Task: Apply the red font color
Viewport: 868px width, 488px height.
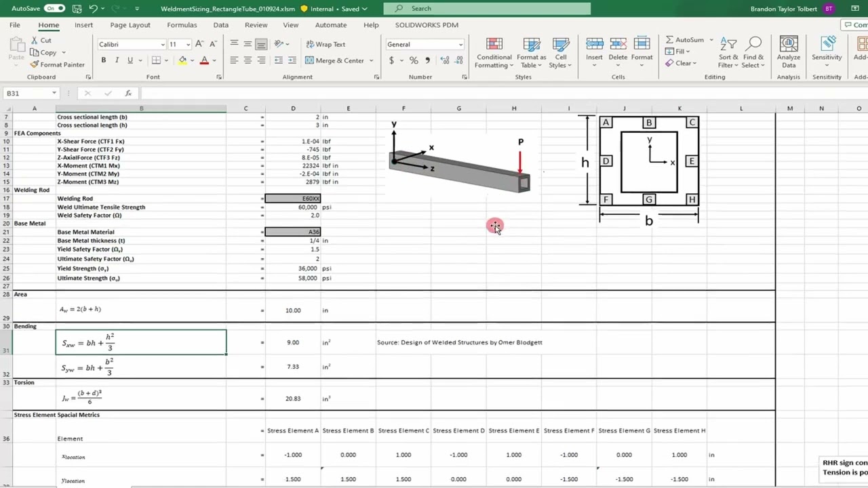Action: 204,60
